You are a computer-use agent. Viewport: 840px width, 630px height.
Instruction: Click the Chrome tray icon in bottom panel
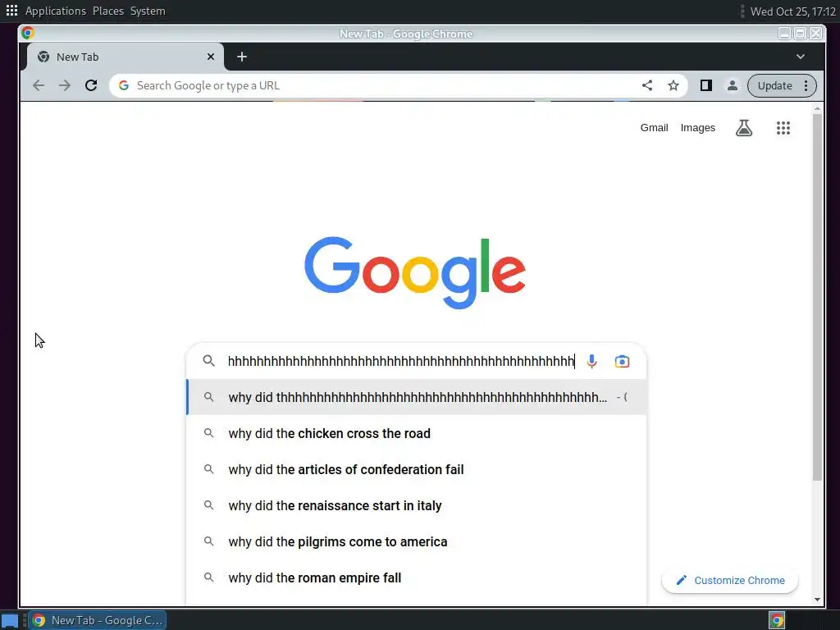(x=777, y=620)
